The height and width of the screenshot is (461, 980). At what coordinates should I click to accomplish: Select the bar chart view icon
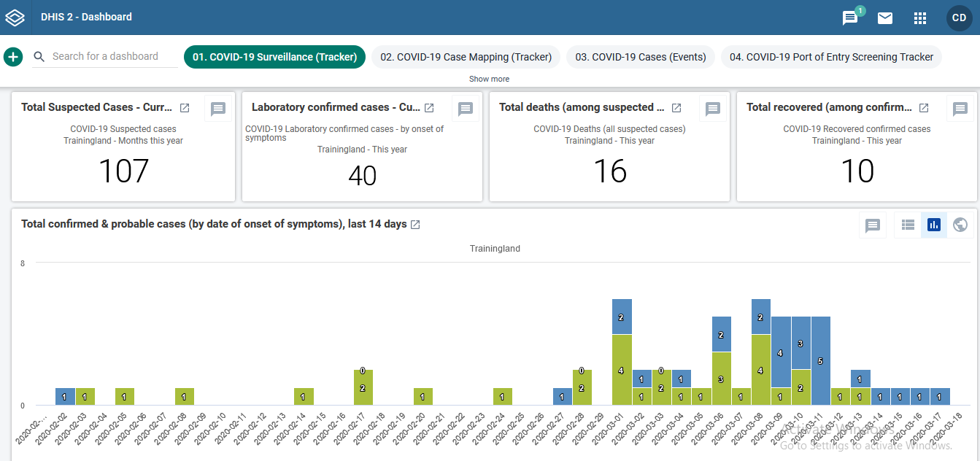coord(934,225)
